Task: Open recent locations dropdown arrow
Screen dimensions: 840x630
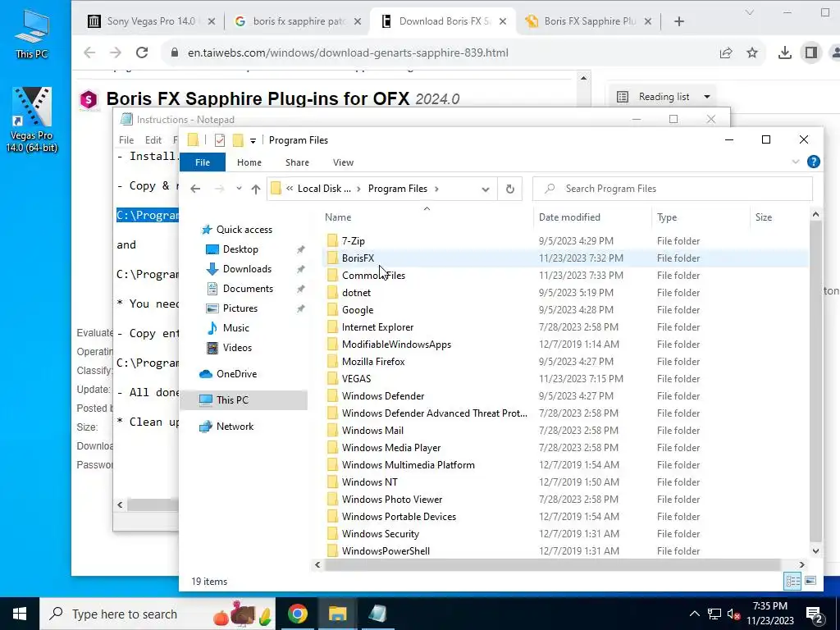Action: coord(239,189)
